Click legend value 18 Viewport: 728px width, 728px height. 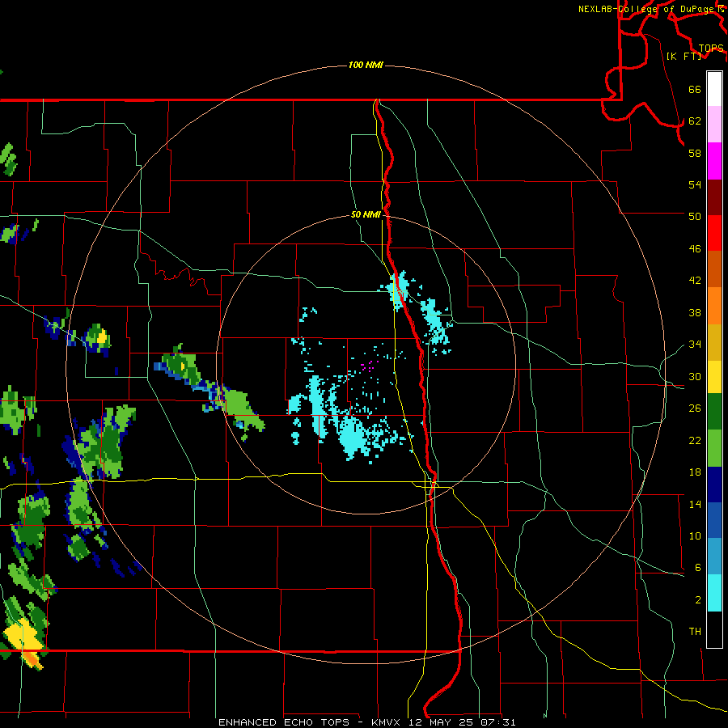point(695,472)
